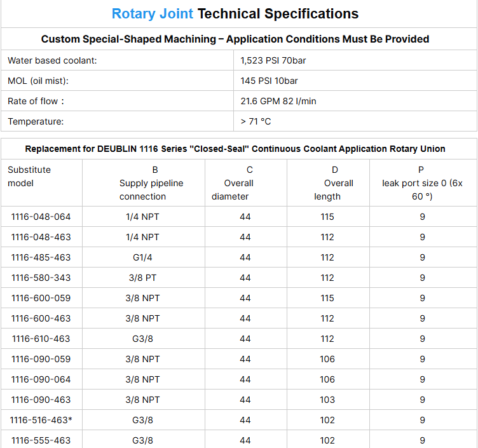478x448 pixels.
Task: Click diameter '44' in the 1116-555-463 row
Action: pos(245,440)
